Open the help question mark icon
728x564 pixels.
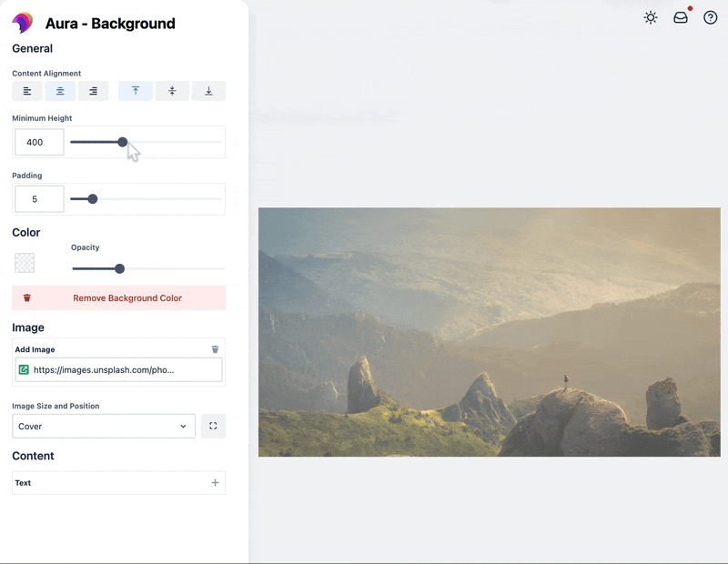click(711, 17)
